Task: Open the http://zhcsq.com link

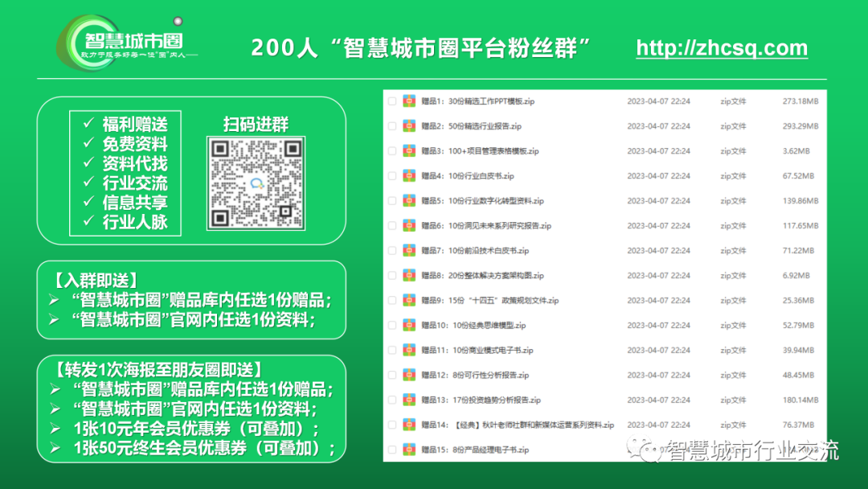Action: (x=722, y=47)
